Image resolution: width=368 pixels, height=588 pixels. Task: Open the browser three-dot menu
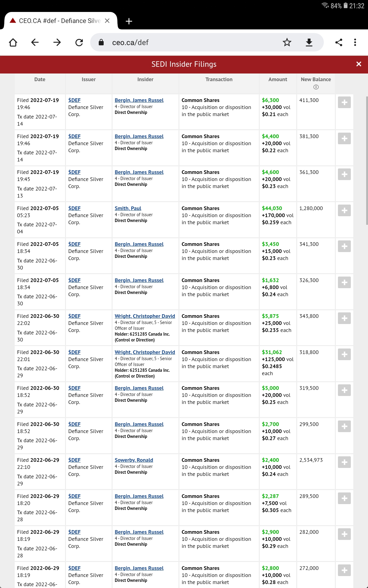(355, 42)
